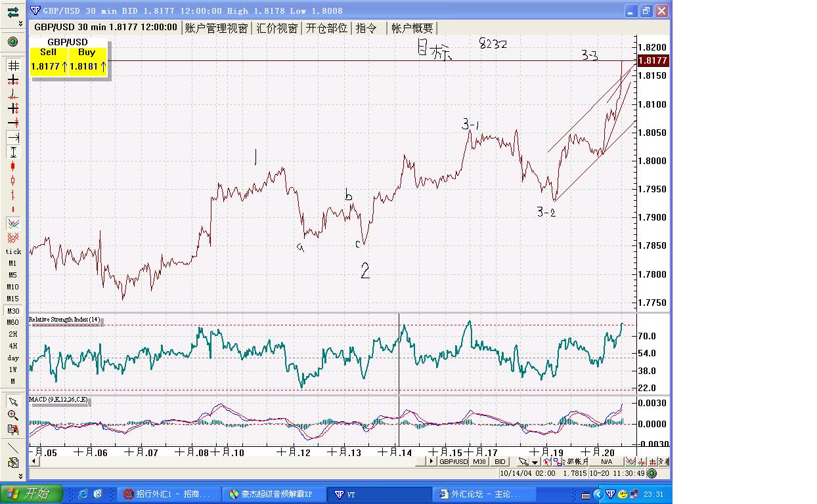
Task: Switch chart to day timeframe
Action: pos(13,358)
